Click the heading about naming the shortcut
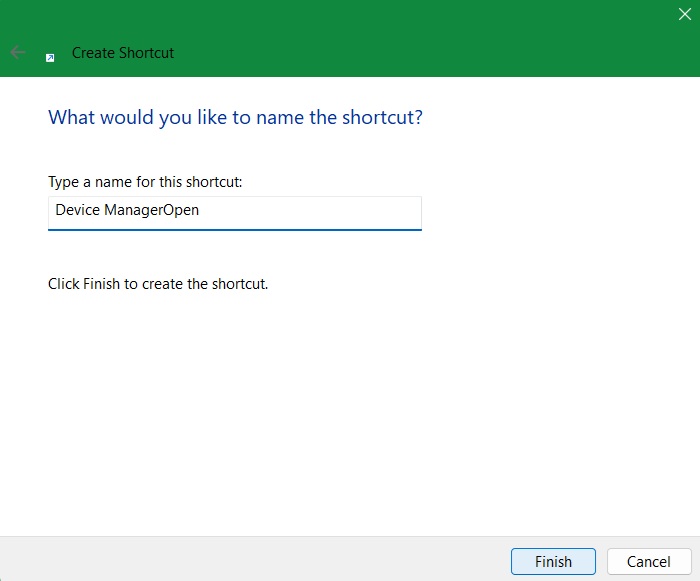 pos(235,118)
